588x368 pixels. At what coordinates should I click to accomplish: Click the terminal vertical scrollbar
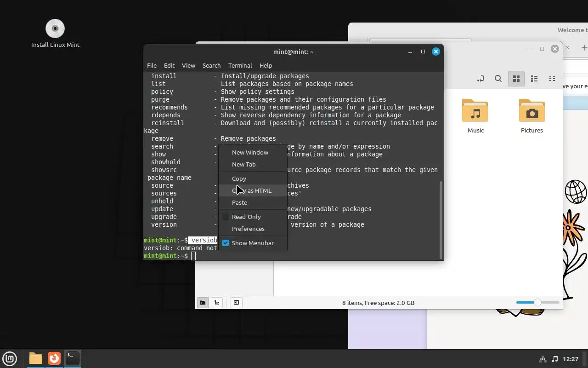pyautogui.click(x=441, y=220)
